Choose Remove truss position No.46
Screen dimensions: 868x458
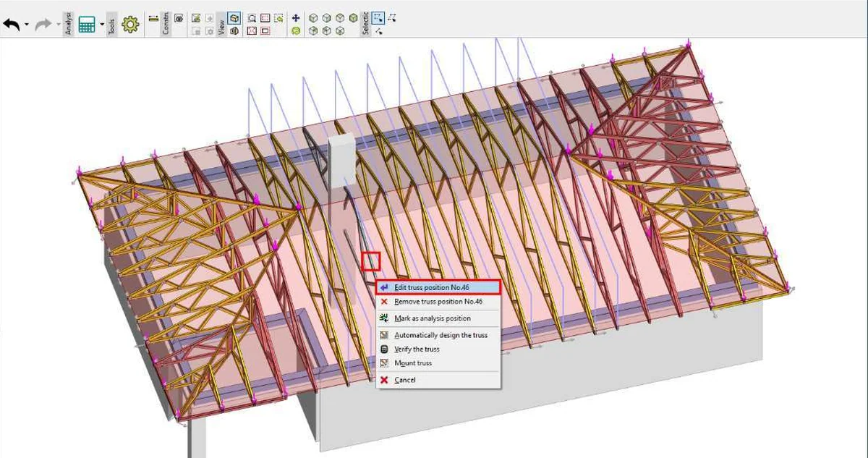point(438,301)
